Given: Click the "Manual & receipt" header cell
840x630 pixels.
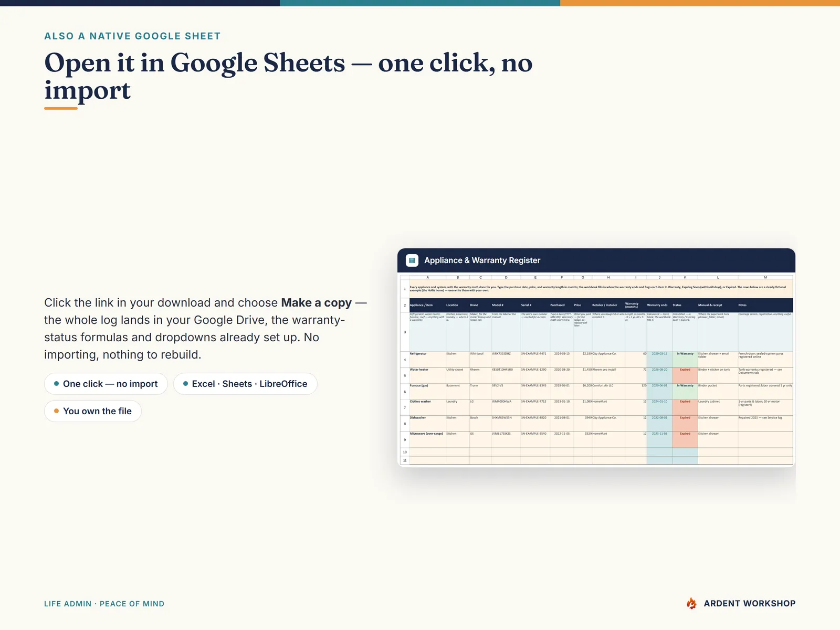Looking at the screenshot, I should [x=718, y=305].
